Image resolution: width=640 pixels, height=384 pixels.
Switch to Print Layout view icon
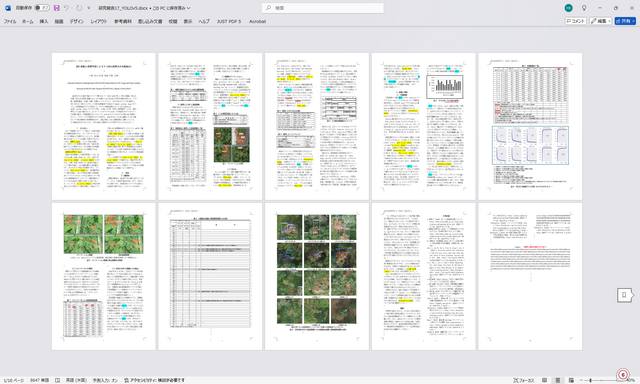(558, 380)
